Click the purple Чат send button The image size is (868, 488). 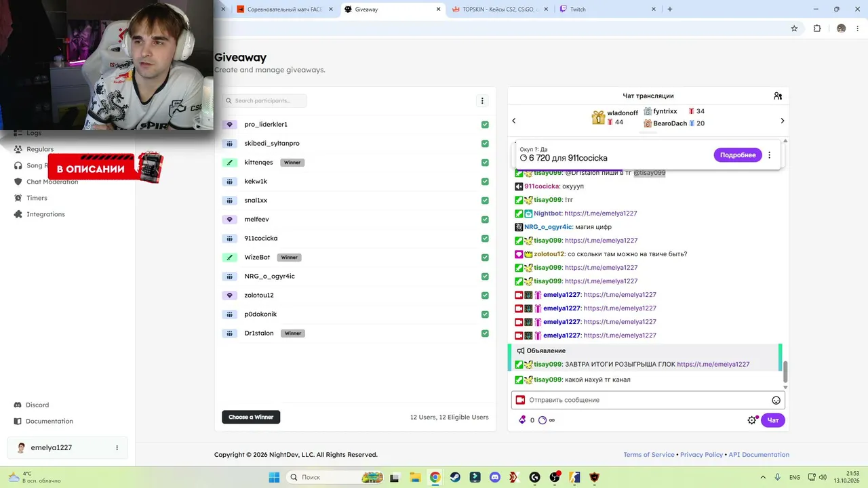(773, 420)
